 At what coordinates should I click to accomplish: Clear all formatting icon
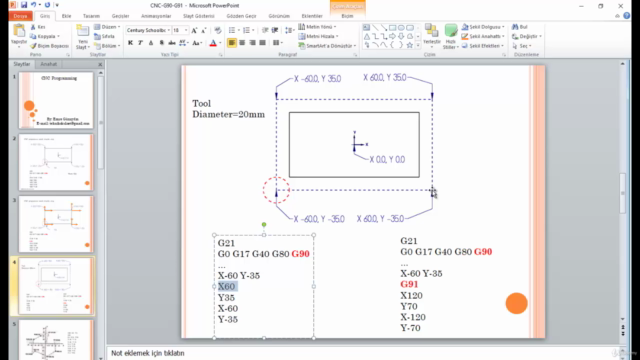point(218,30)
